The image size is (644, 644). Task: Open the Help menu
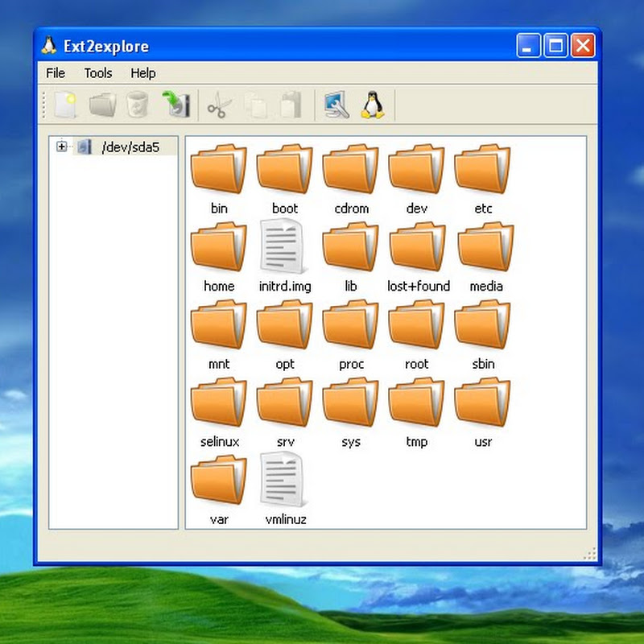pos(142,73)
